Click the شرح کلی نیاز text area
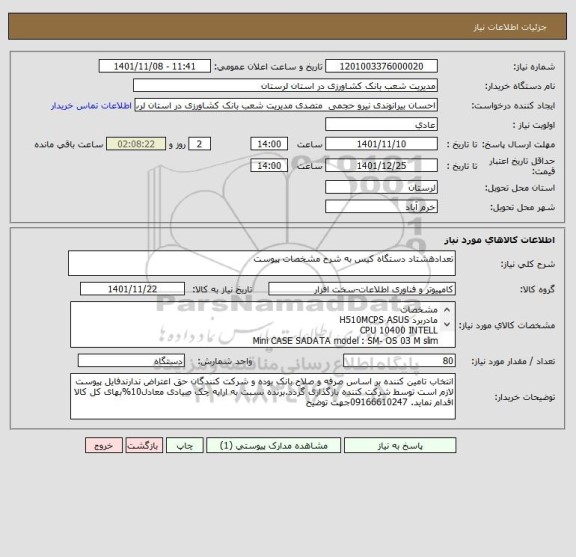This screenshot has height=557, width=576. [x=262, y=263]
